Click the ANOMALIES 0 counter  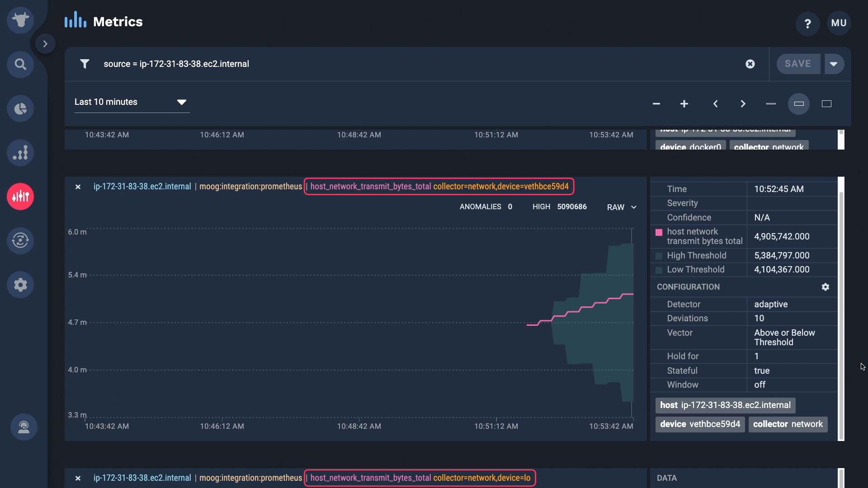[486, 206]
